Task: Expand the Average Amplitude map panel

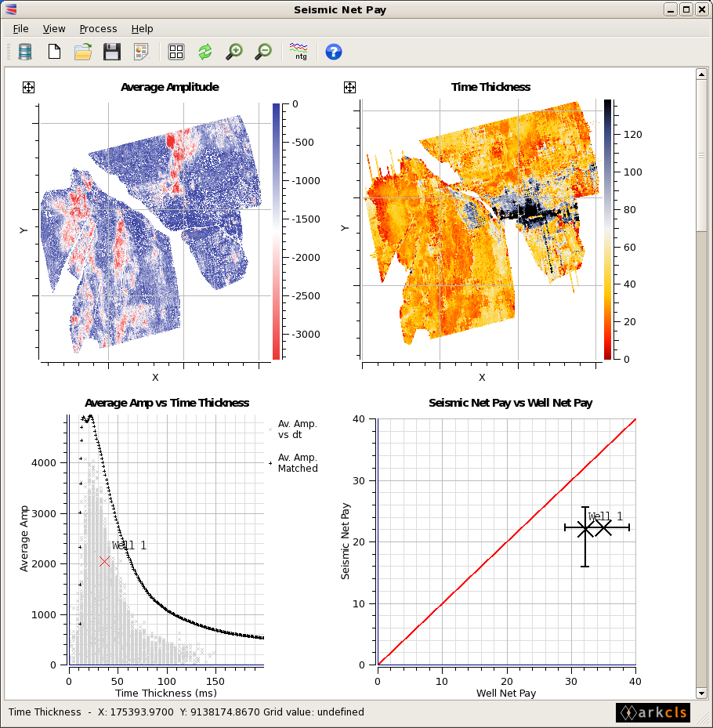Action: [28, 88]
